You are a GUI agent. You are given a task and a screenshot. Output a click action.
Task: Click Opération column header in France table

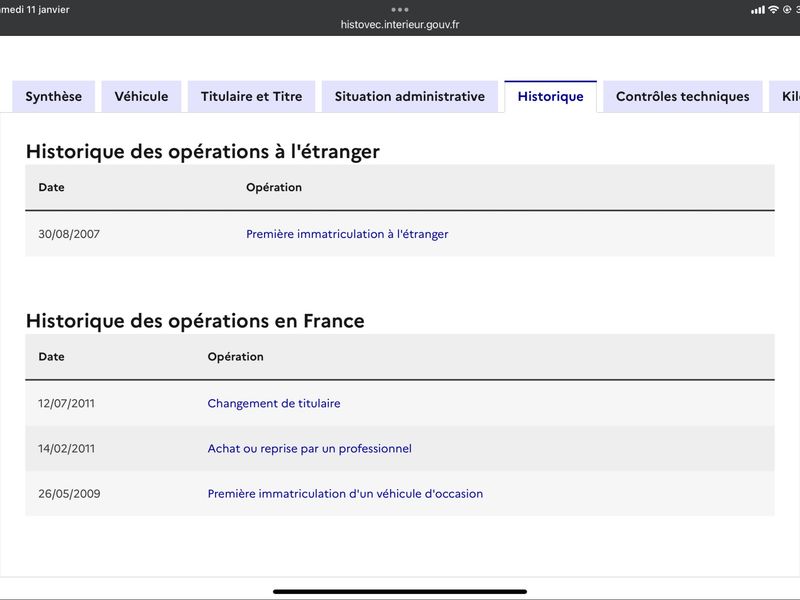[236, 357]
